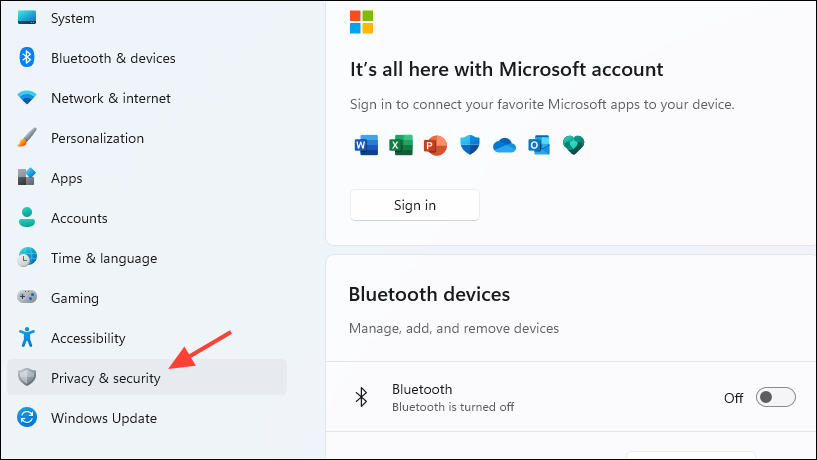Image resolution: width=817 pixels, height=460 pixels.
Task: Click the Off label beside the Bluetooth toggle
Action: click(733, 398)
